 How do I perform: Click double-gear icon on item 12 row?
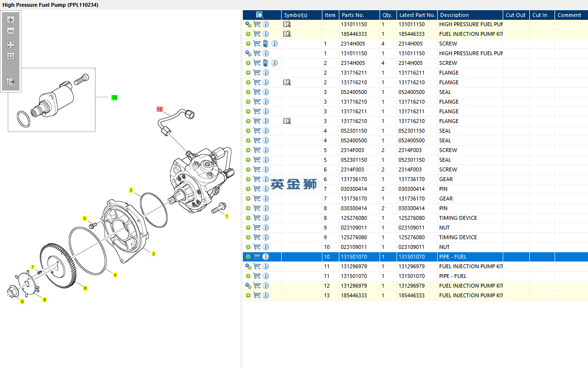tap(248, 286)
